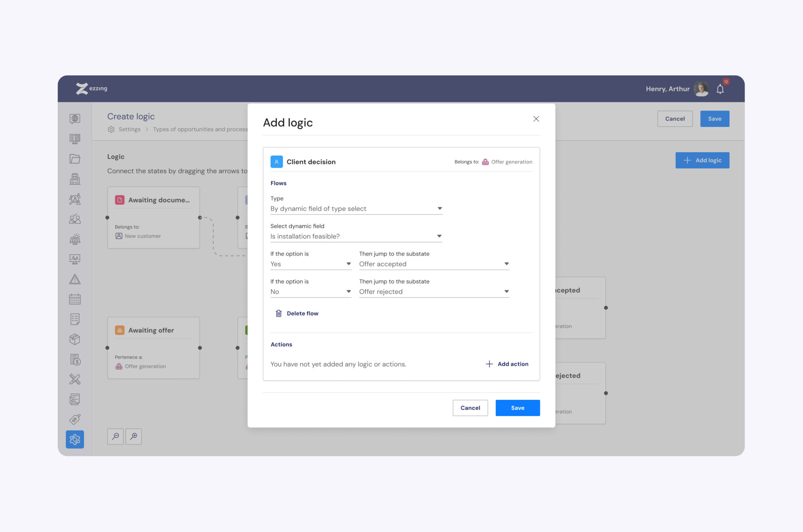Click Save in the Add logic dialog

(x=517, y=408)
